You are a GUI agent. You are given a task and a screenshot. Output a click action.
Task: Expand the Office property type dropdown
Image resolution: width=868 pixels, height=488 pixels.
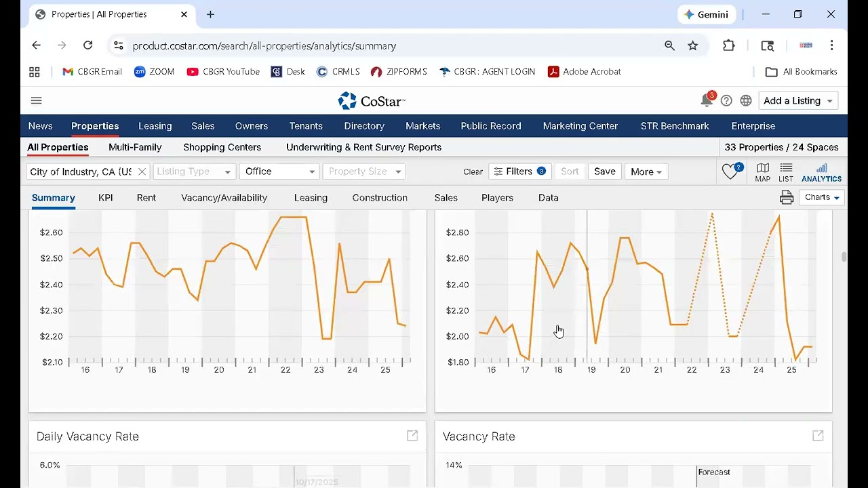tap(279, 171)
